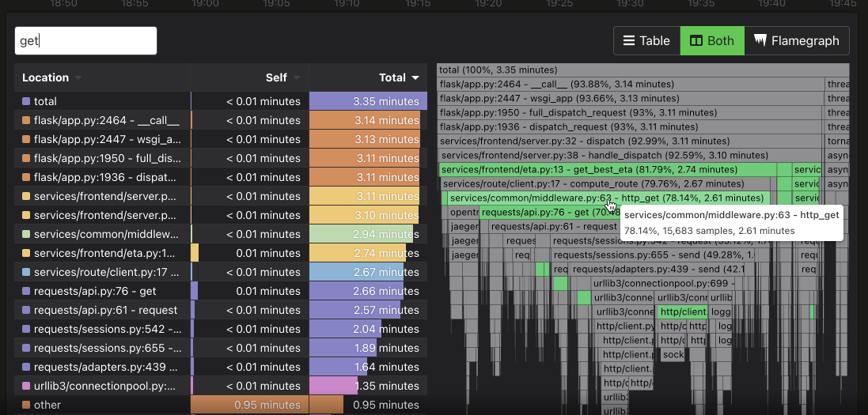This screenshot has width=868, height=415.
Task: Click flamegraph node wsgi_app (93.66%)
Action: (630, 99)
